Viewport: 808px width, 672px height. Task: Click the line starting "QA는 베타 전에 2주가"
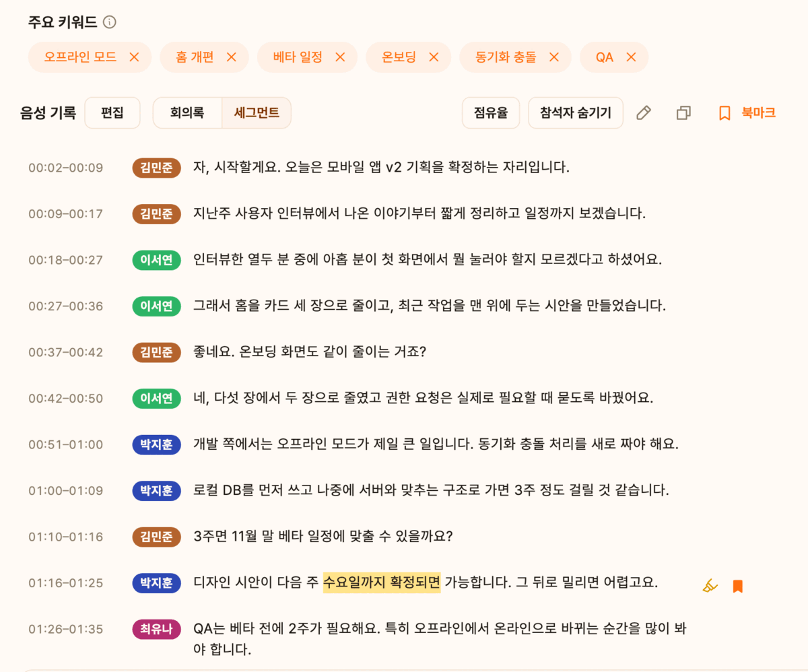[440, 639]
